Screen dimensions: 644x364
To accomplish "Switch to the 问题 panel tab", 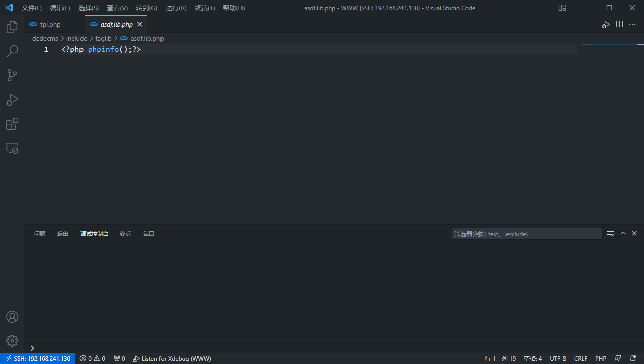I will tap(40, 234).
